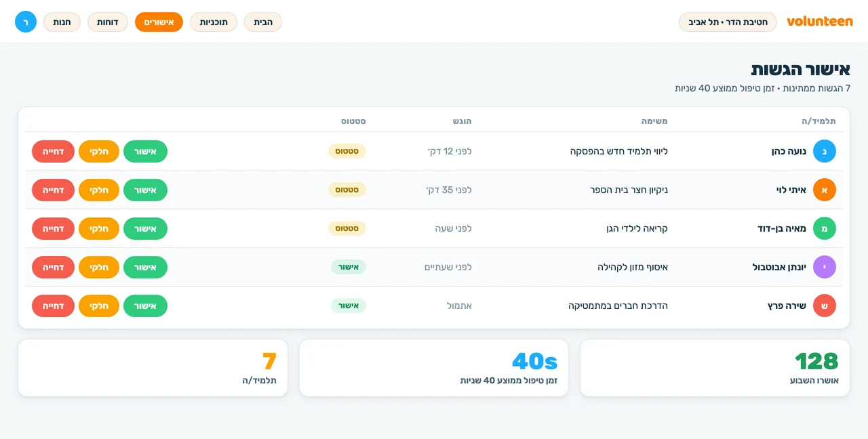The width and height of the screenshot is (868, 439).
Task: Select student name איתי לוי
Action: 791,190
